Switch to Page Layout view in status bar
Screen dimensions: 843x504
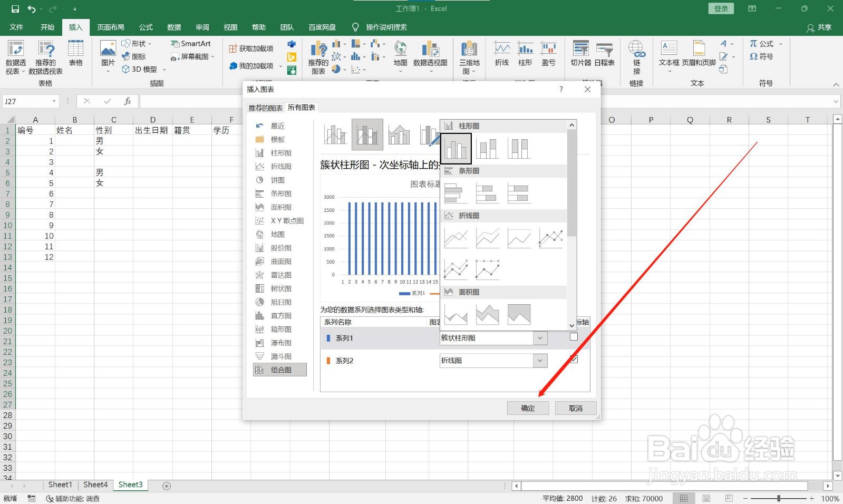click(x=706, y=498)
